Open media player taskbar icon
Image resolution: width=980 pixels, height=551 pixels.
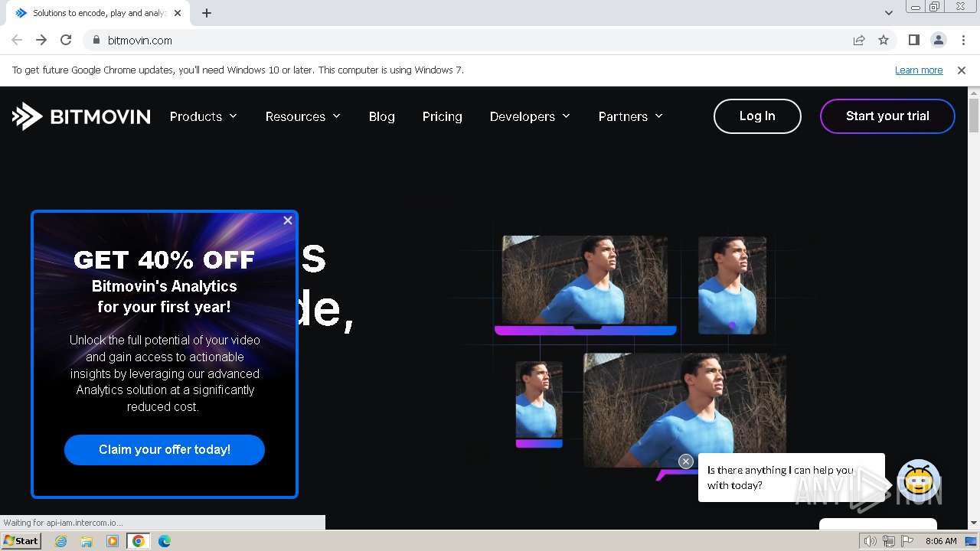(113, 541)
